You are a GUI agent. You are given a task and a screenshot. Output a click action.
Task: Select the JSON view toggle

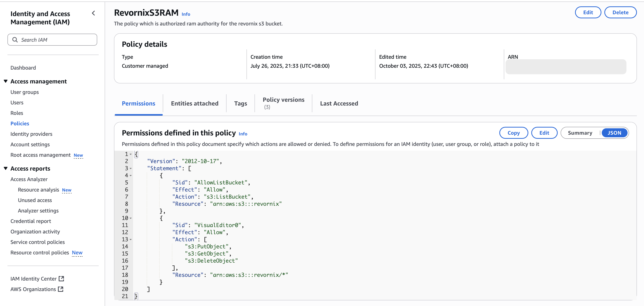(x=614, y=133)
